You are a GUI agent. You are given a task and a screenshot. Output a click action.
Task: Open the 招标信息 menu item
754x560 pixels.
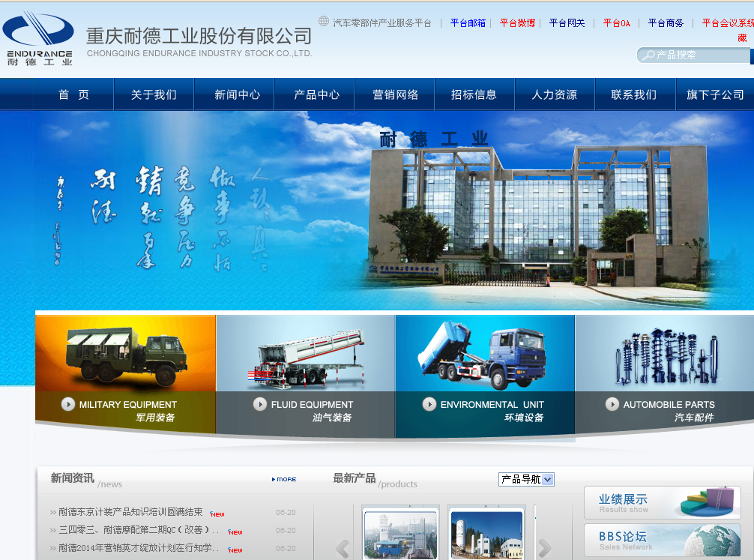pos(474,94)
